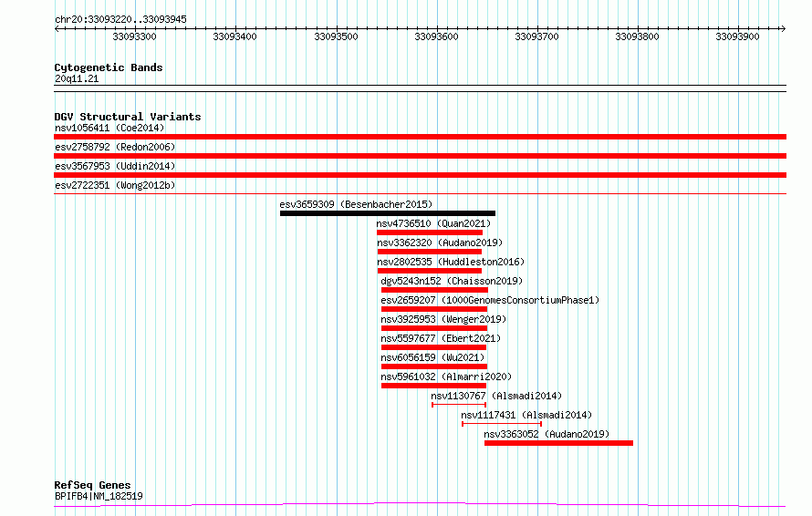Click the 33093500 ruler position label

[x=336, y=36]
